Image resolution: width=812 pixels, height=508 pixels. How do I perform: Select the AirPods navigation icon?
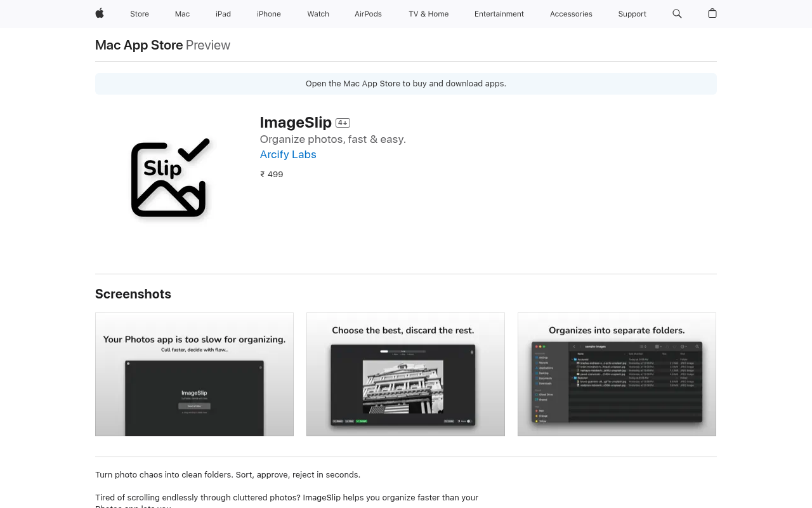click(367, 14)
